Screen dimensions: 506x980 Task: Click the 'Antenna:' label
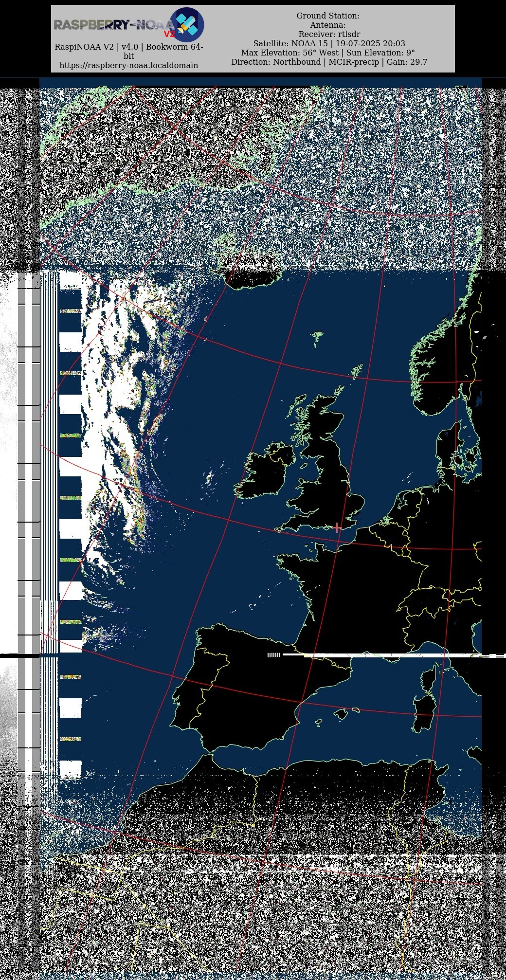[328, 25]
